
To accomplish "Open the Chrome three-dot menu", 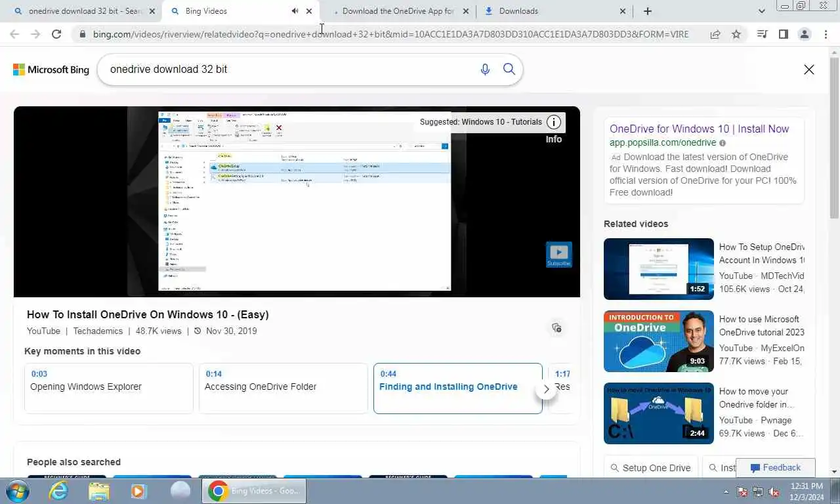I will coord(826,34).
